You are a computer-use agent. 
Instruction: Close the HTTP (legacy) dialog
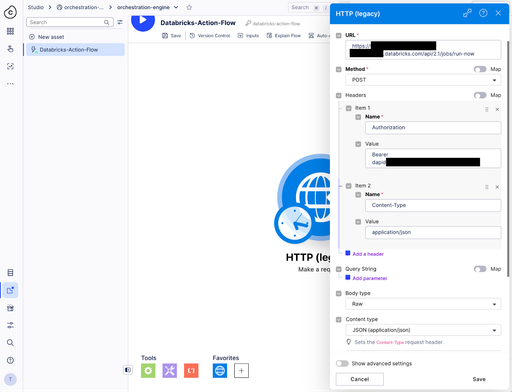click(498, 13)
